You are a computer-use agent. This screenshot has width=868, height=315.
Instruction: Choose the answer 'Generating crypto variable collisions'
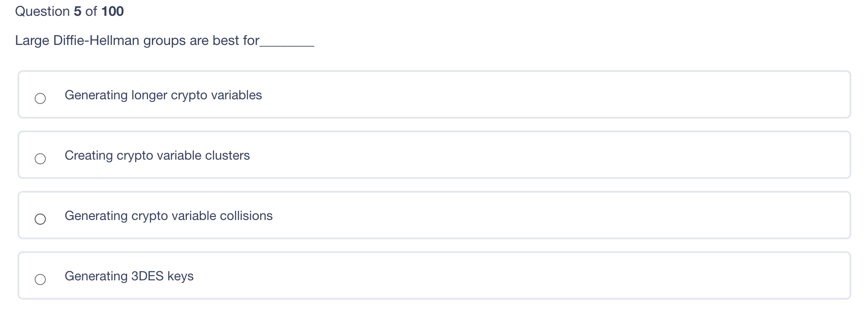(169, 216)
